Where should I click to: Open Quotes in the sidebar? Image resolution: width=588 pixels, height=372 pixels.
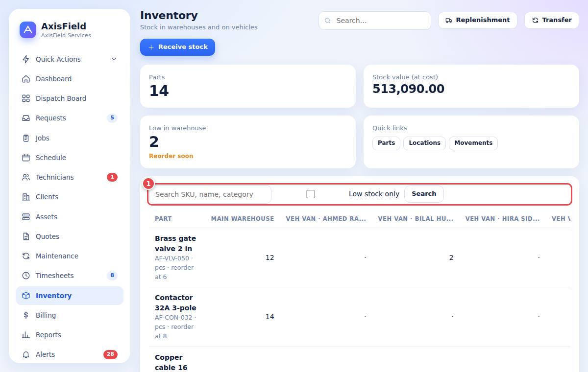70,236
